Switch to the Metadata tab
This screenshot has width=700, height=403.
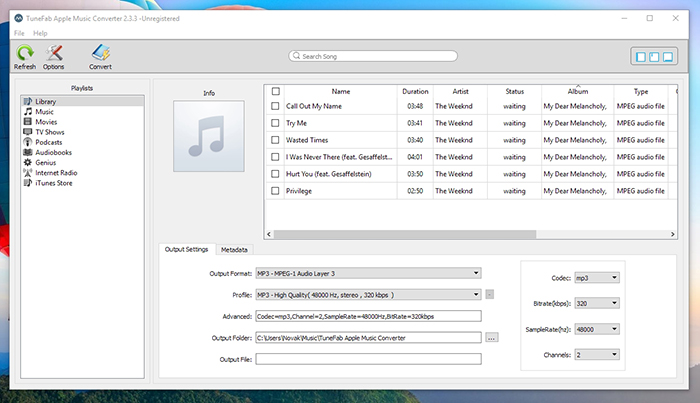[x=235, y=249]
